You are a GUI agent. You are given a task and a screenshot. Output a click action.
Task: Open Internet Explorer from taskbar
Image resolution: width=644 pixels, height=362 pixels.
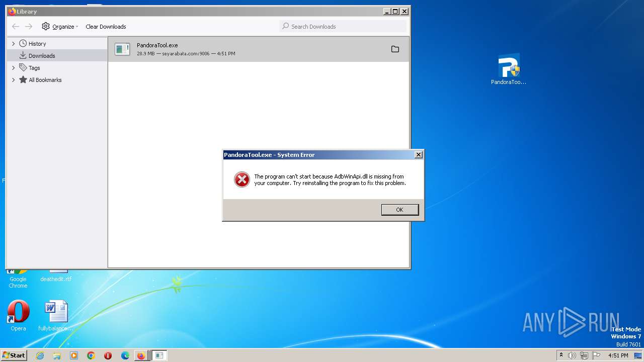point(40,355)
